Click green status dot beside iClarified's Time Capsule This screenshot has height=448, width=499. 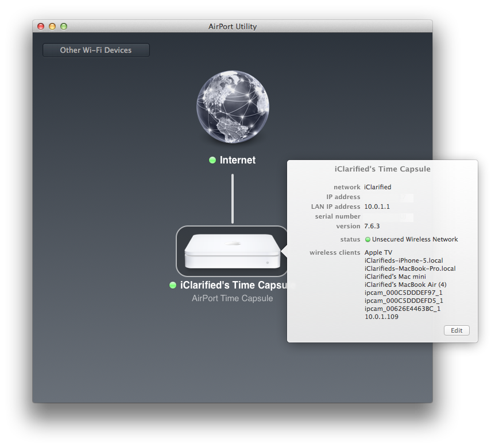[x=173, y=285]
